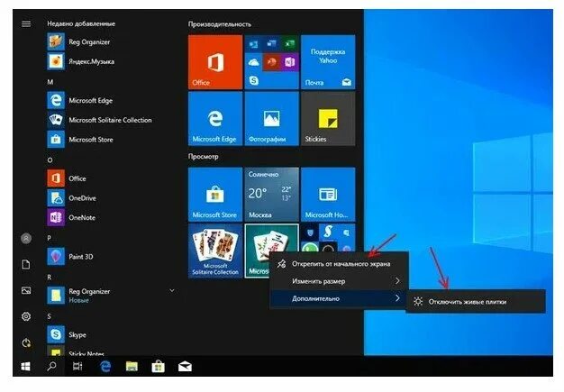564x392 pixels.
Task: Click the Power icon in Start sidebar
Action: point(26,342)
